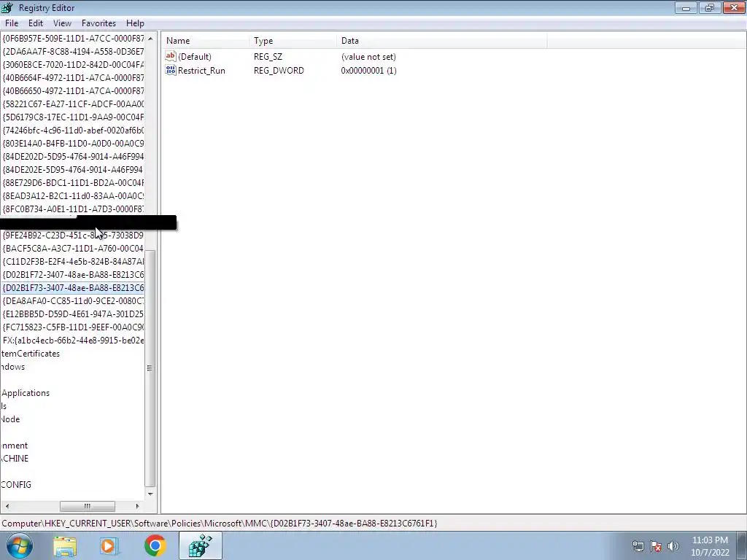Open the Favorites menu
The image size is (747, 560).
[x=98, y=23]
